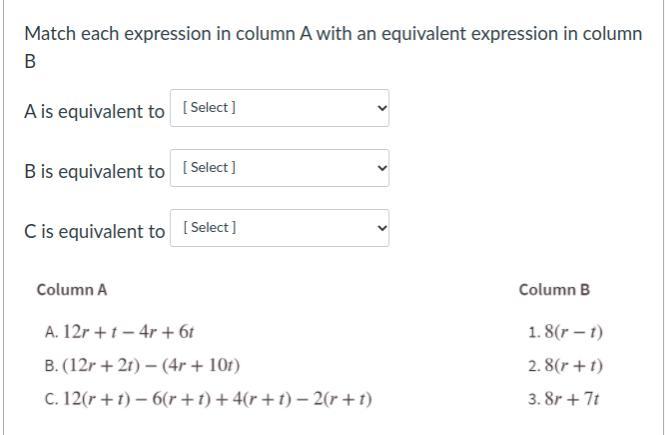
Task: Click option 3, 8r + 7t
Action: (563, 400)
